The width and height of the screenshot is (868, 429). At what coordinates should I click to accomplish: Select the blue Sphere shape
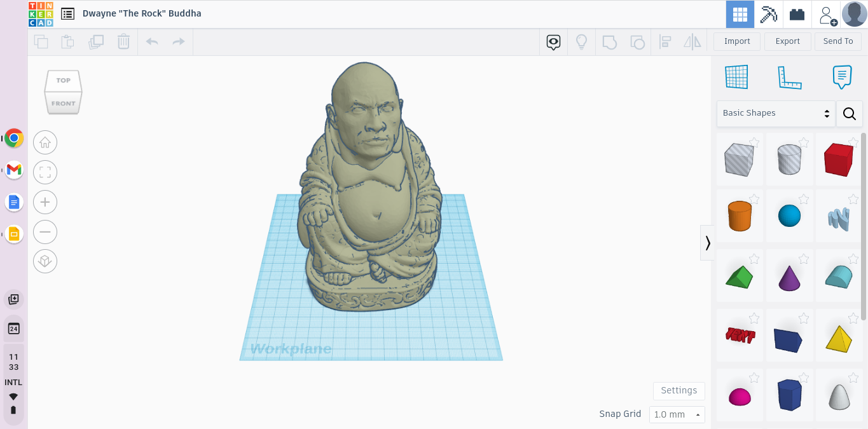tap(789, 216)
